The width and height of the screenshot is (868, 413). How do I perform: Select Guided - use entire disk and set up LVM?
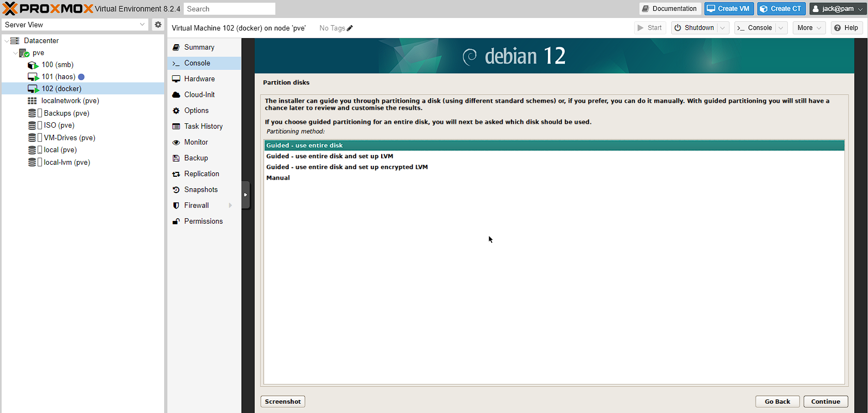[554, 156]
